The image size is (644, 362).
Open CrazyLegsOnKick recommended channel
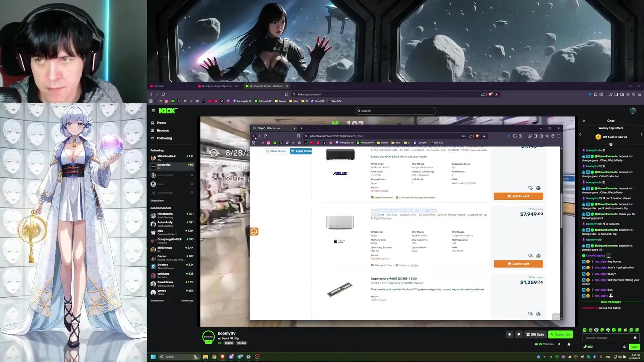(x=172, y=240)
